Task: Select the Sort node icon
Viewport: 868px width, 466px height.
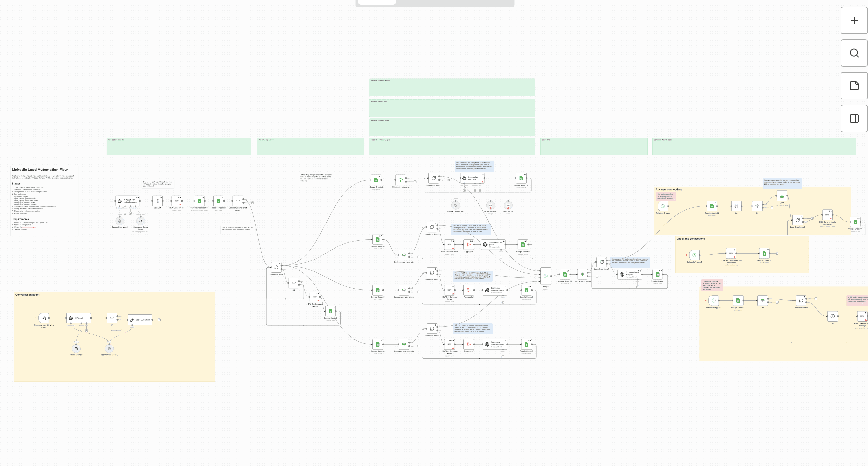Action: click(x=736, y=206)
